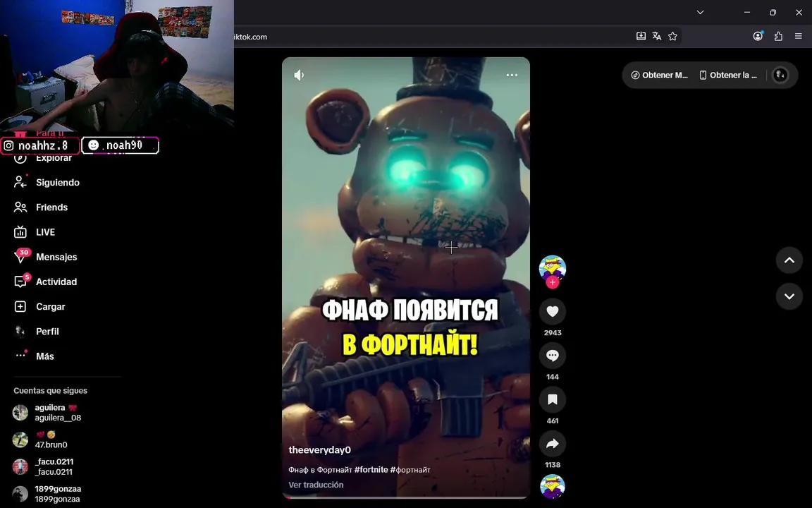
Task: Follow the creator with the red plus badge
Action: pos(553,282)
